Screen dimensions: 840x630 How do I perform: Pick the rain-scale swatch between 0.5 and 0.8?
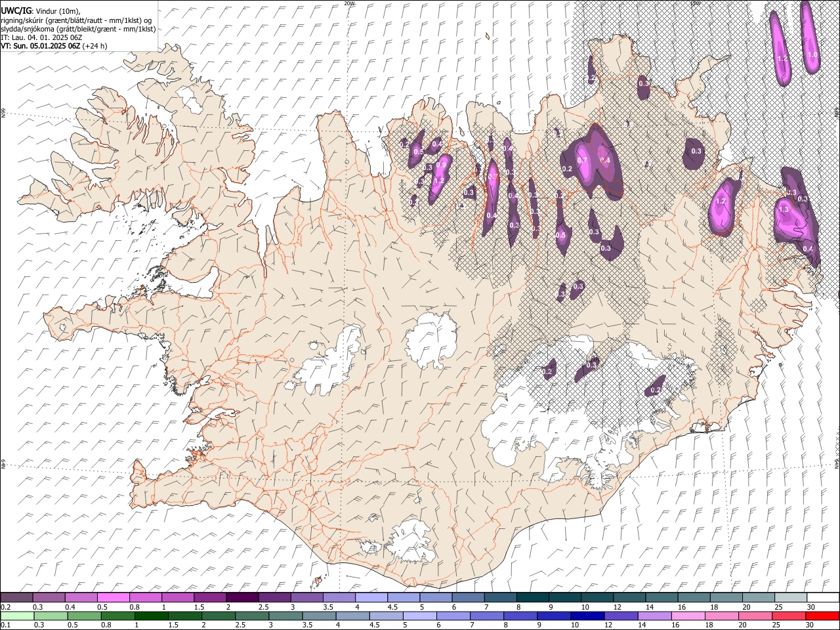pos(84,616)
